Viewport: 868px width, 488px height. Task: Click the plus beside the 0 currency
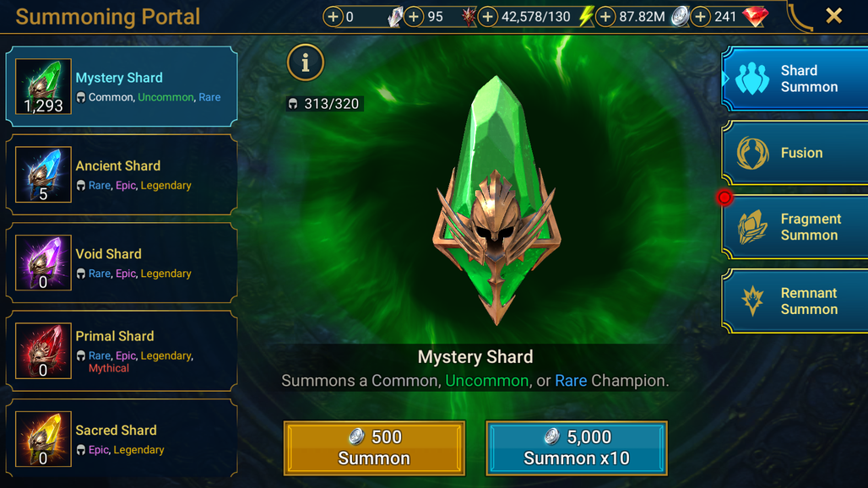point(333,17)
